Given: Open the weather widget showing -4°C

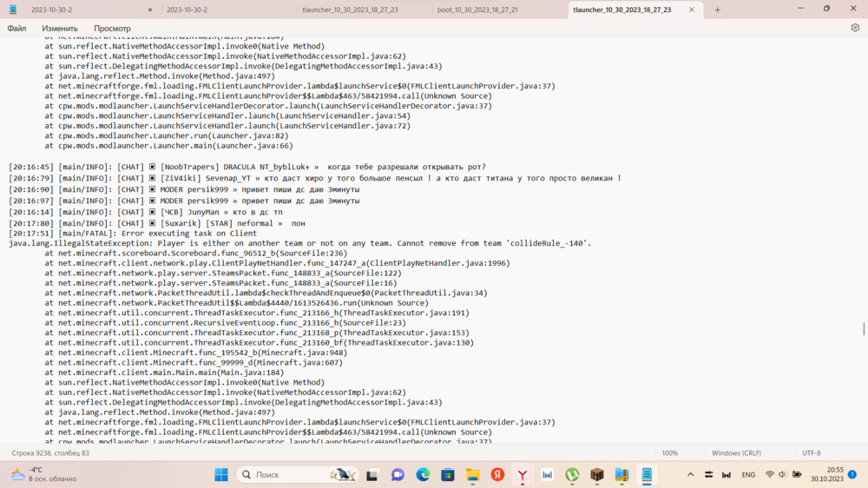Looking at the screenshot, I should 44,474.
